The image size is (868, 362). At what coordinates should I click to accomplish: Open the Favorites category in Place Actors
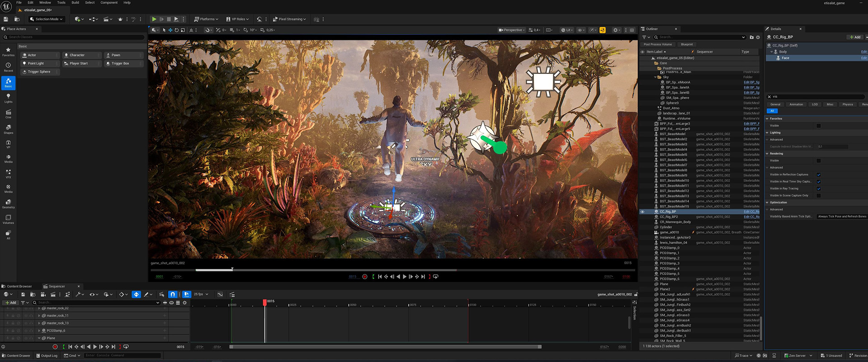8,52
